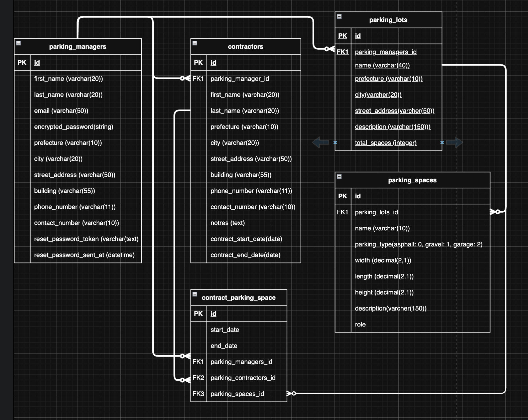528x420 pixels.
Task: Select the city(varcher(20)) row
Action: pos(388,95)
